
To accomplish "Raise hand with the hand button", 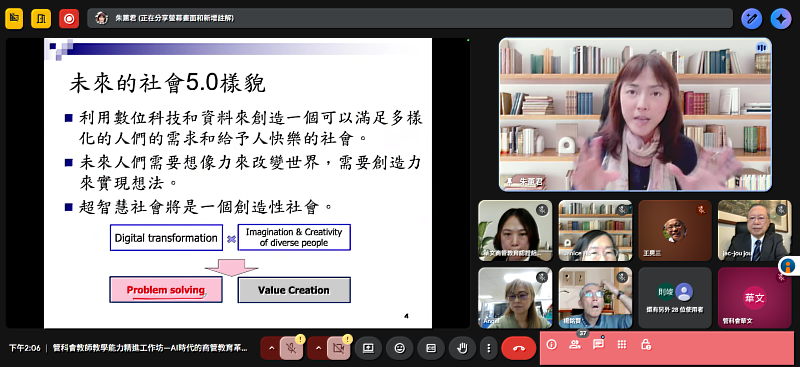I will point(462,348).
